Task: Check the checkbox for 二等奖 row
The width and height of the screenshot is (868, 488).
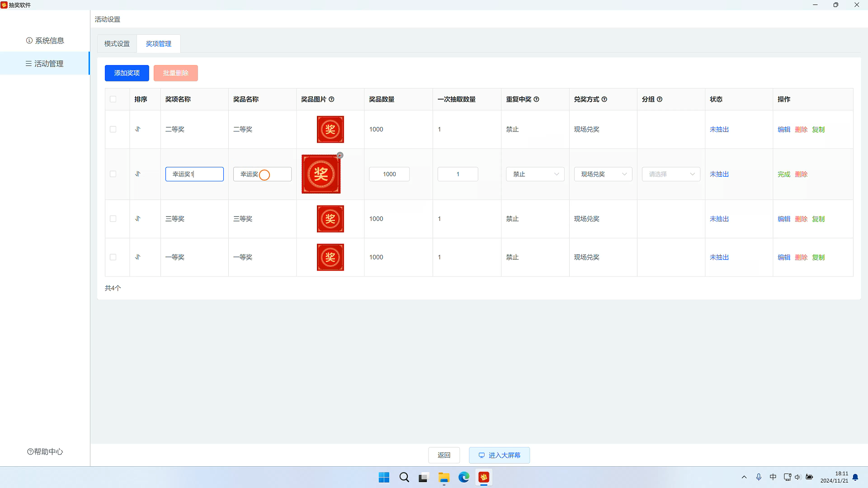Action: [113, 129]
